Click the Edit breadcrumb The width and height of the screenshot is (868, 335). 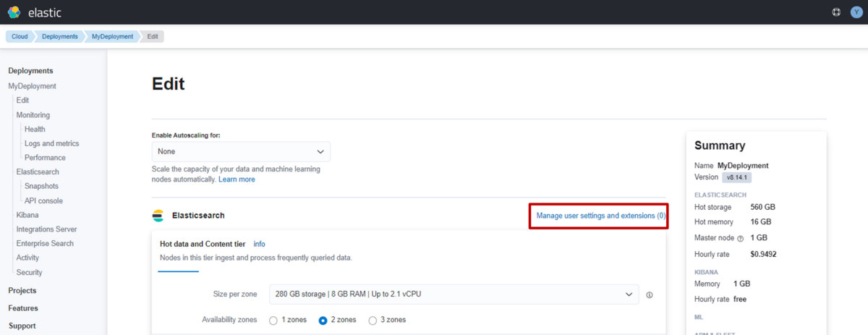click(153, 36)
